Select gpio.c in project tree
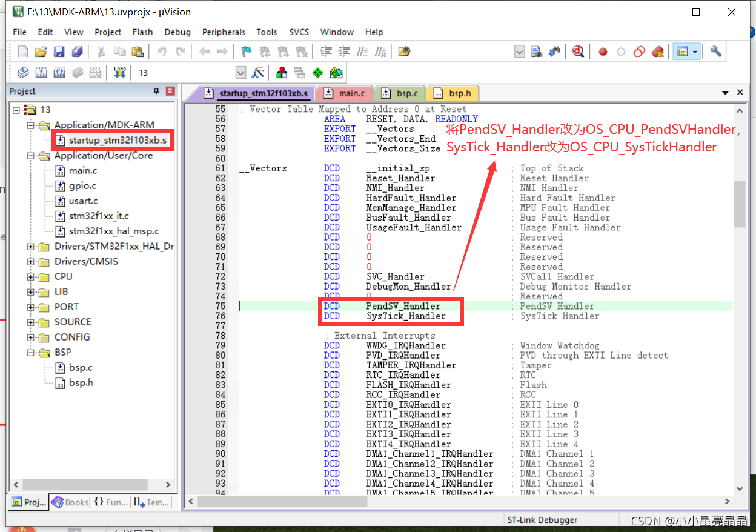Image resolution: width=756 pixels, height=532 pixels. 82,185
